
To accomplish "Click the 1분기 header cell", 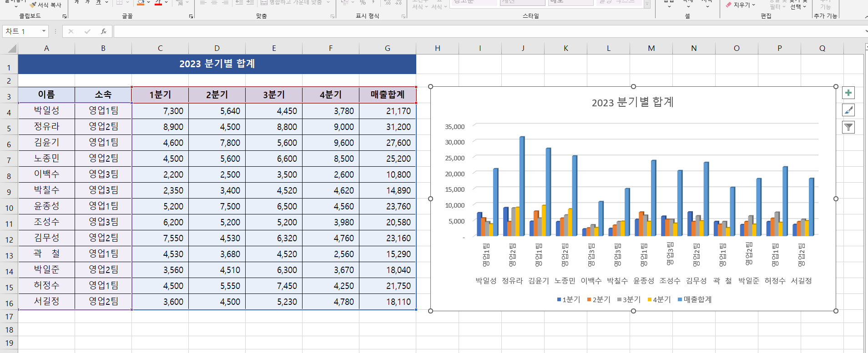I will (x=160, y=94).
